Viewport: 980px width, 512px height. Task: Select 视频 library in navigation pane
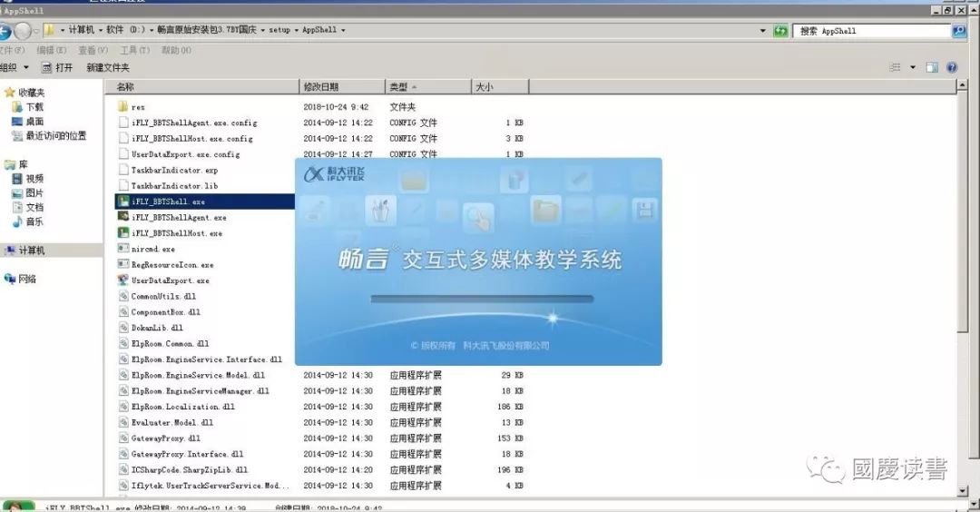(34, 179)
